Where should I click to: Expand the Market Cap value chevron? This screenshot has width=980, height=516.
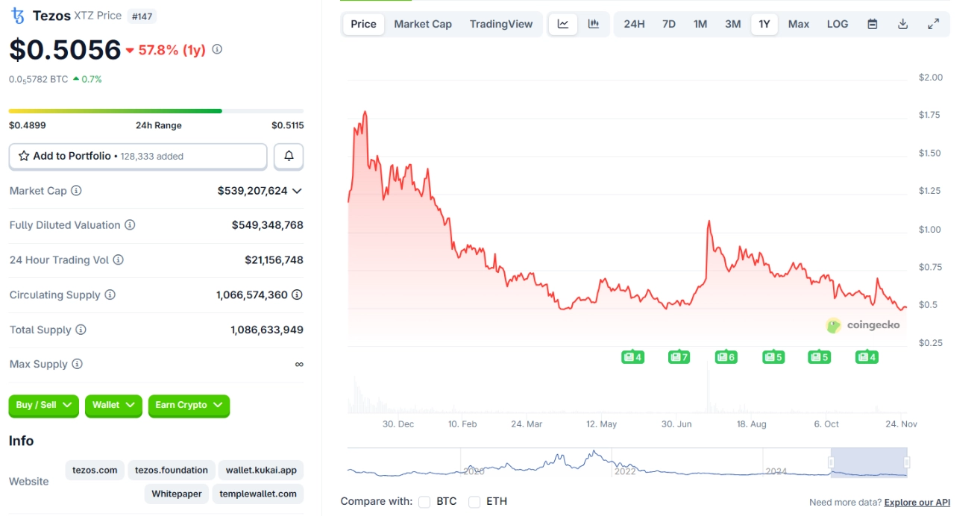pos(297,191)
